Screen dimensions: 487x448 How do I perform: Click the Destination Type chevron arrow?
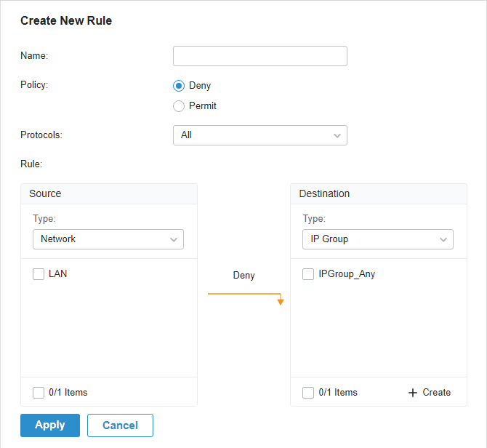[443, 239]
